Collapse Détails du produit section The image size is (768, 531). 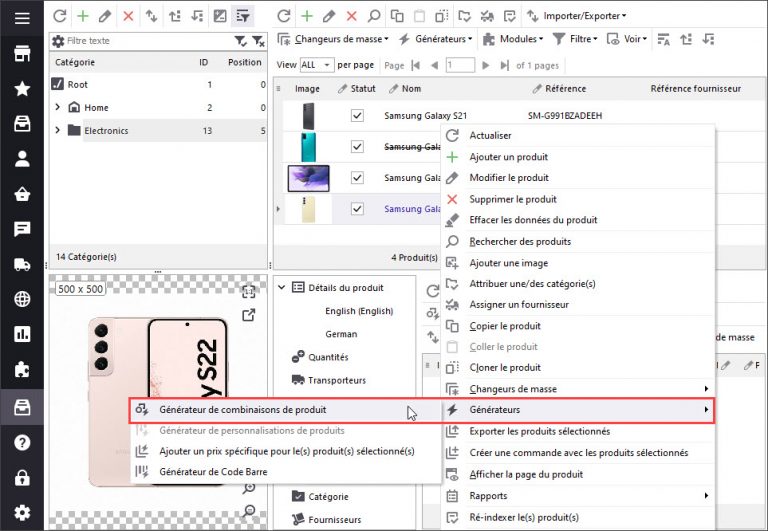[x=282, y=288]
